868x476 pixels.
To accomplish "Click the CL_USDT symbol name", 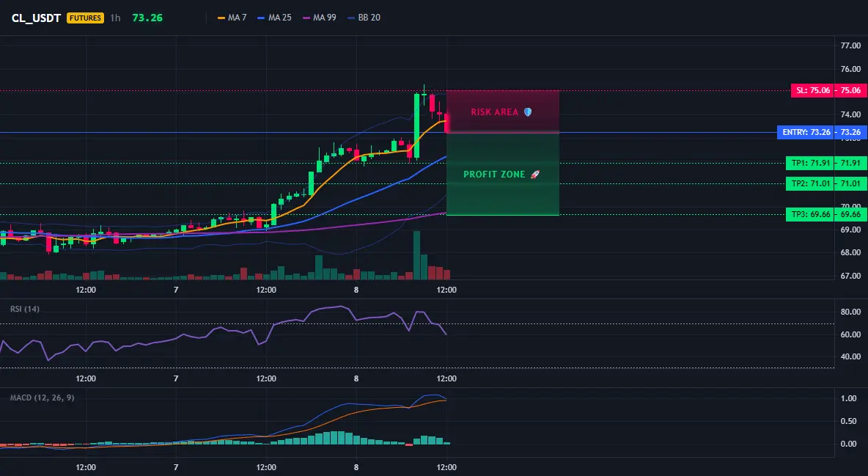I will point(36,18).
